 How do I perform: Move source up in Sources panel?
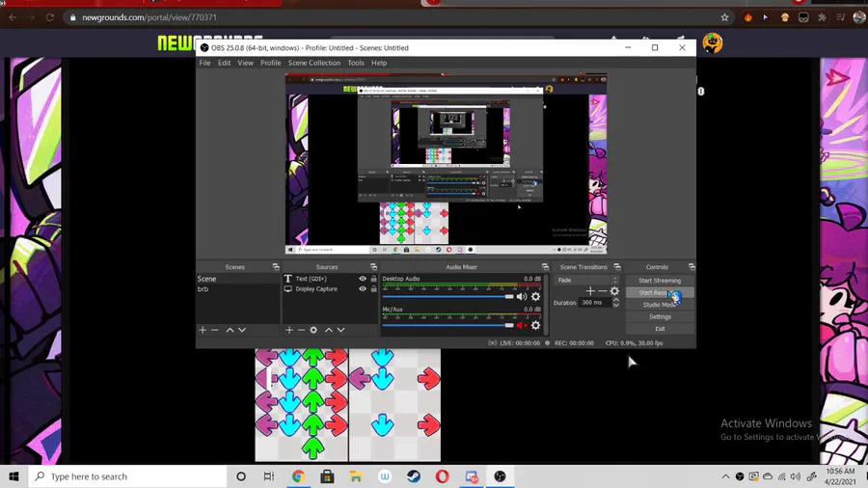(329, 330)
